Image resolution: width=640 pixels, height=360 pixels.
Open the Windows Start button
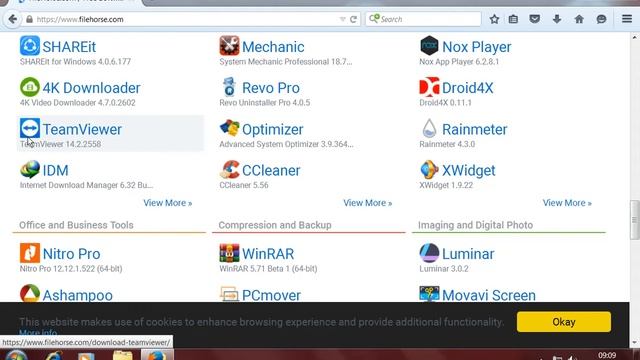click(16, 355)
